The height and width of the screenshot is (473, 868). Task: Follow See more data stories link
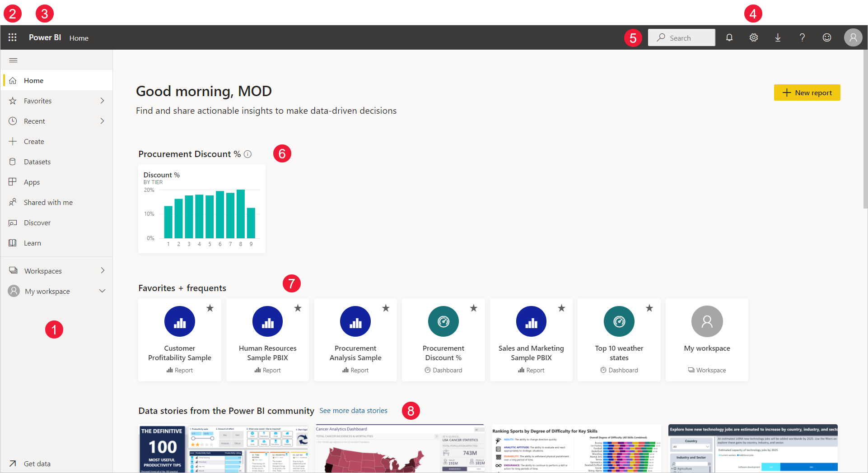point(353,411)
